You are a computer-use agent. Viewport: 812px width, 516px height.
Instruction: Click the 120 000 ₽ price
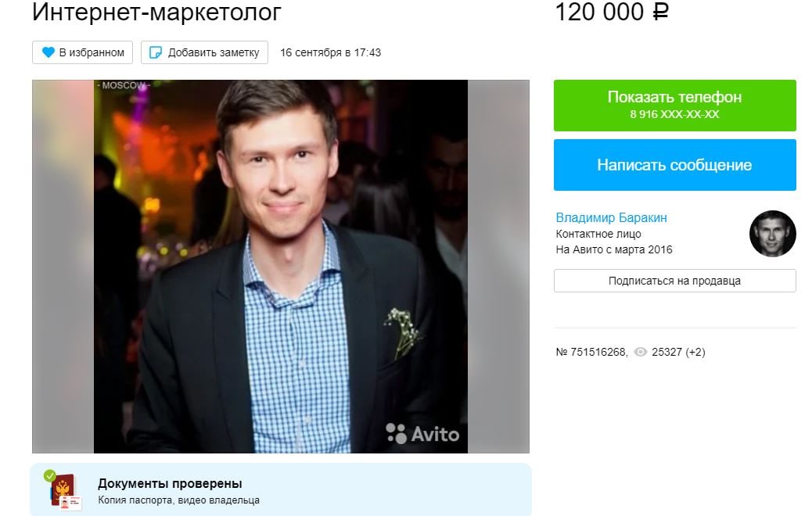point(612,12)
